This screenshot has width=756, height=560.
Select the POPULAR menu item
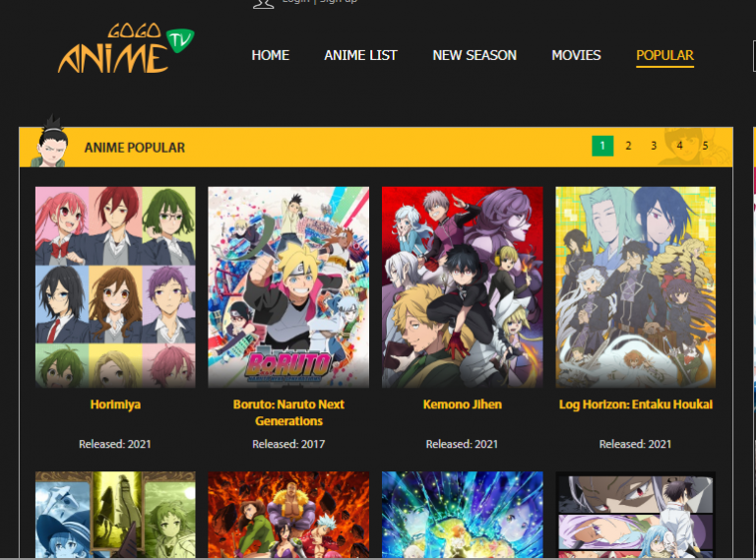pos(664,55)
